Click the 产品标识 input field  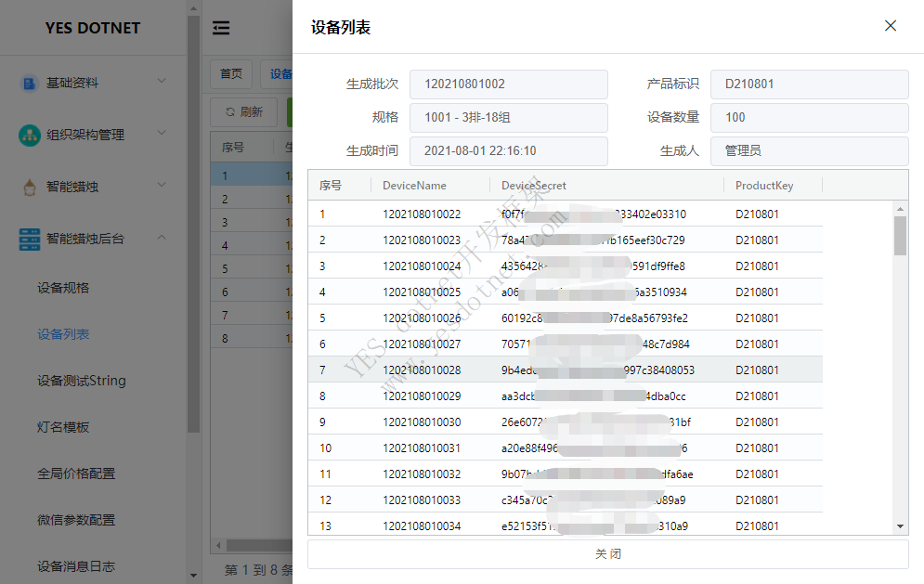click(809, 84)
